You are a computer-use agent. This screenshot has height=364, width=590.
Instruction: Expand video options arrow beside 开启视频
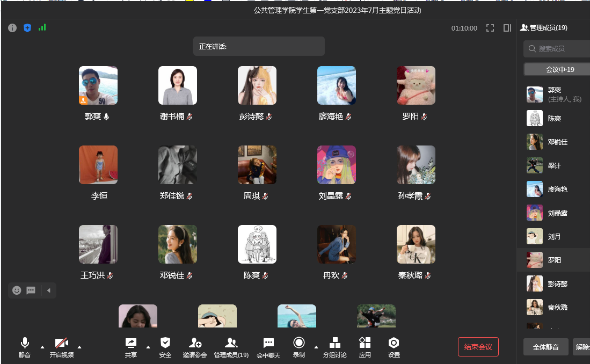click(79, 347)
